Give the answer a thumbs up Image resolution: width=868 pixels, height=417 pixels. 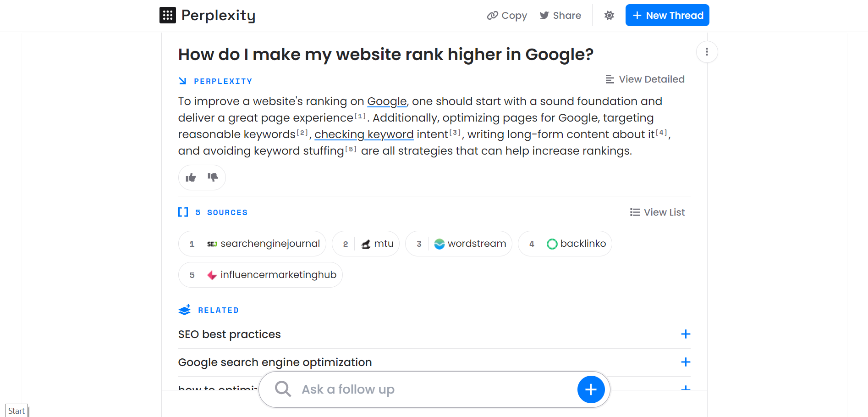coord(191,178)
